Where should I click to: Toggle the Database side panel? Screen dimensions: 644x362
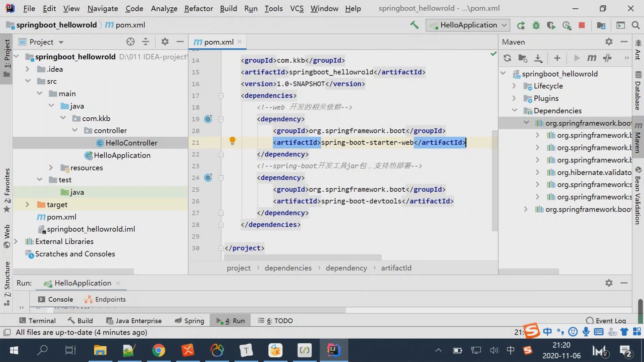click(x=638, y=90)
